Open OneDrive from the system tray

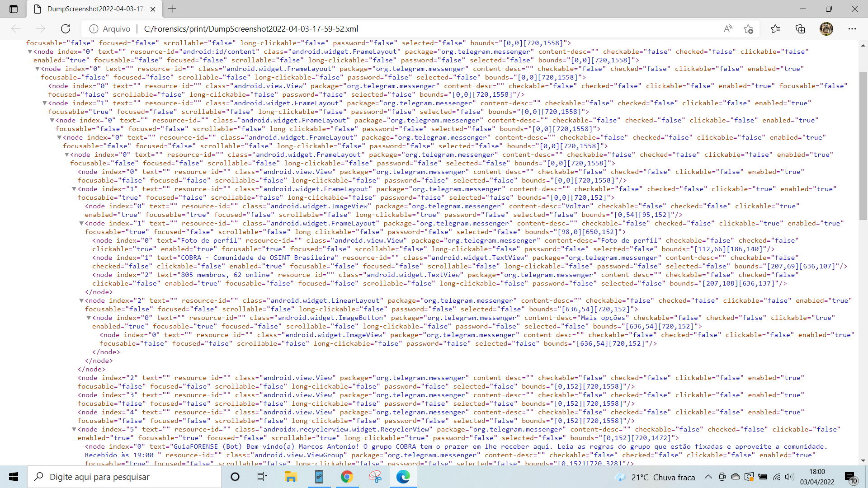[736, 477]
